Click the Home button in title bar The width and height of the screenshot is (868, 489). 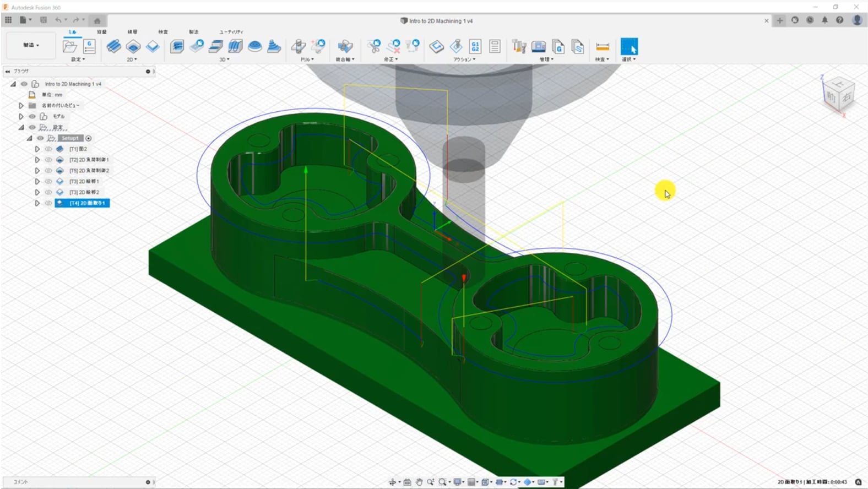point(97,21)
